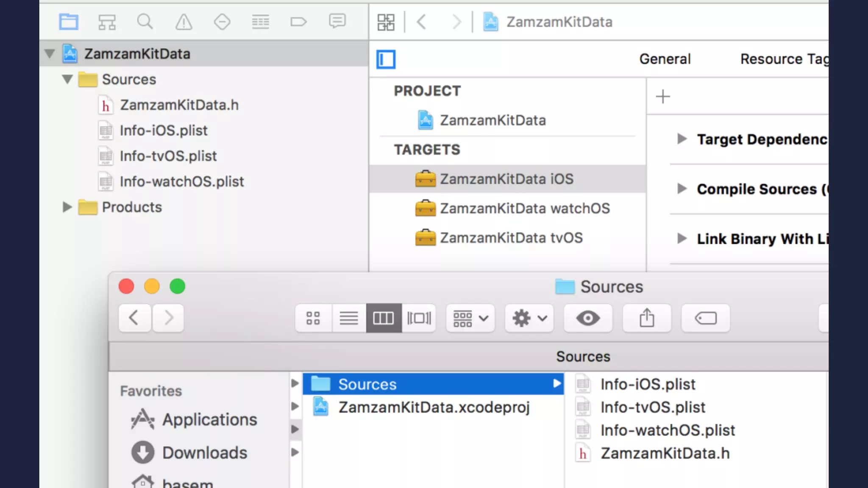
Task: Select the ZamzamKitData watchOS target
Action: (524, 208)
